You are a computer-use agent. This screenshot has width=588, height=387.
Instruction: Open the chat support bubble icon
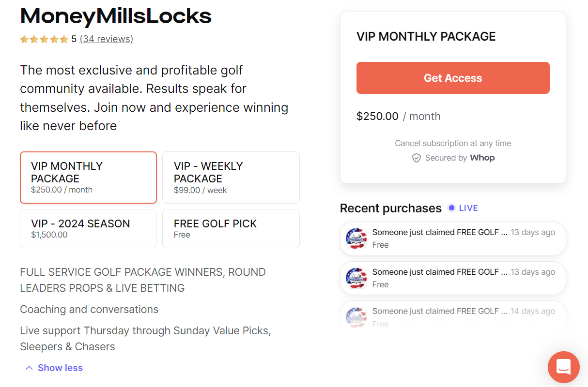[563, 367]
